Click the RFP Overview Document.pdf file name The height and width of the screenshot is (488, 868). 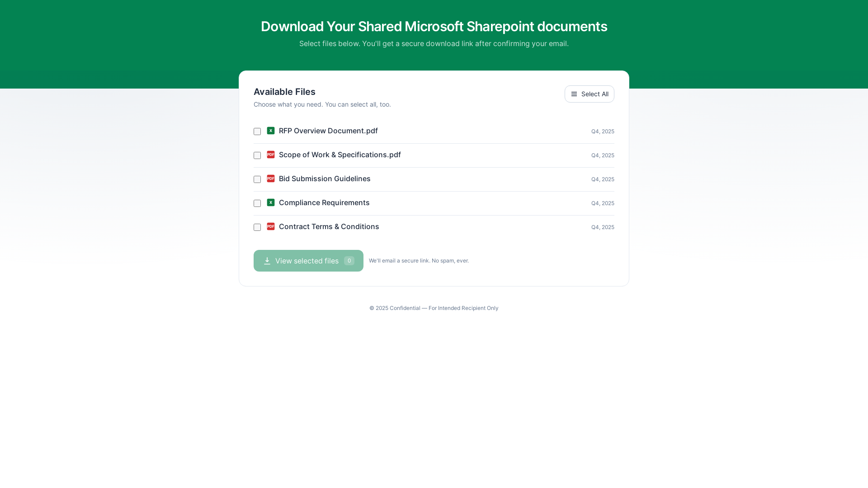pyautogui.click(x=328, y=131)
